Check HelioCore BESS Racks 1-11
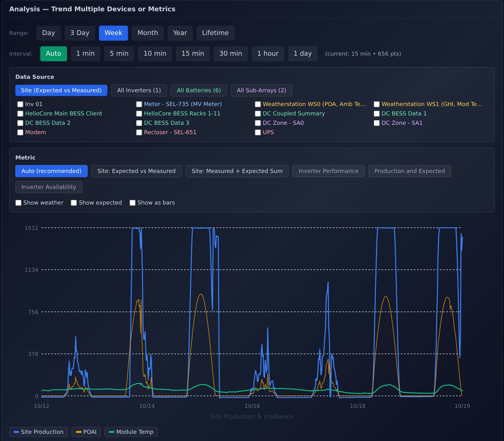This screenshot has height=441, width=504. [x=139, y=114]
